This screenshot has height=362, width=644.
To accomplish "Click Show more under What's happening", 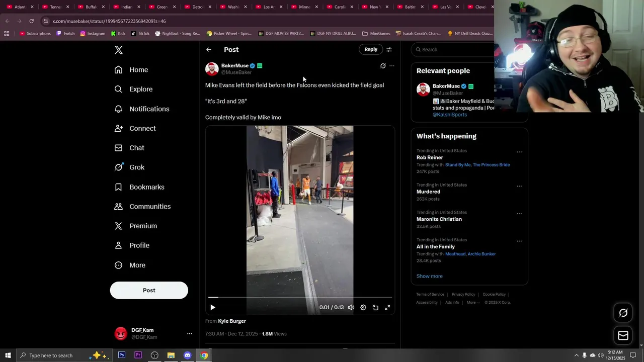I will (430, 276).
